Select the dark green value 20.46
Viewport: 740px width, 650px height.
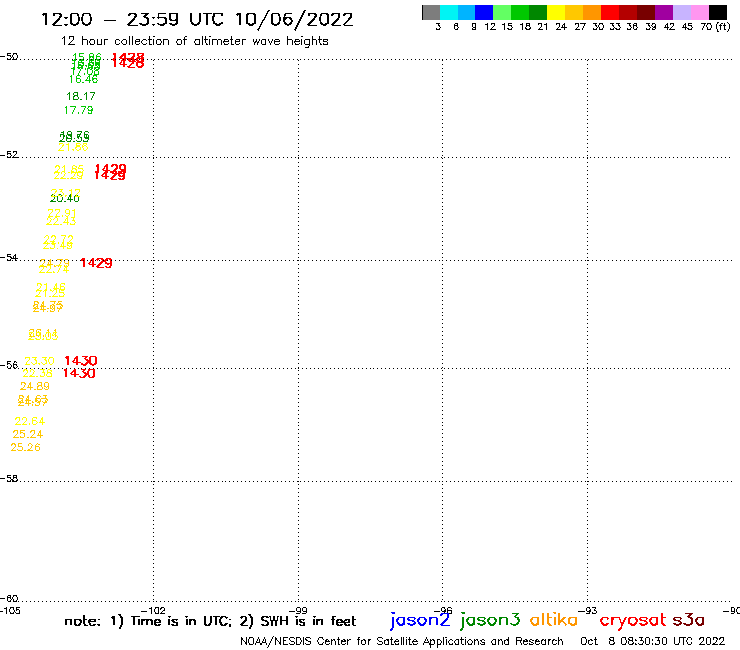(65, 199)
